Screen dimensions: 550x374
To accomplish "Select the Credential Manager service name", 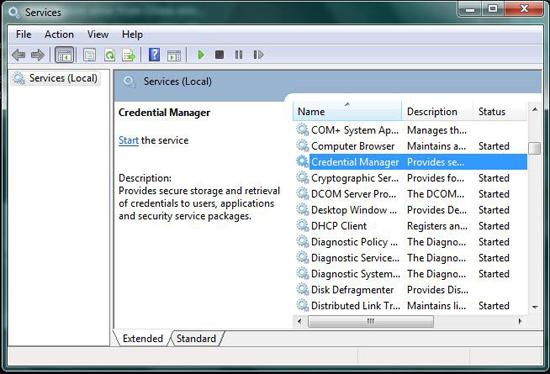I will (x=355, y=162).
